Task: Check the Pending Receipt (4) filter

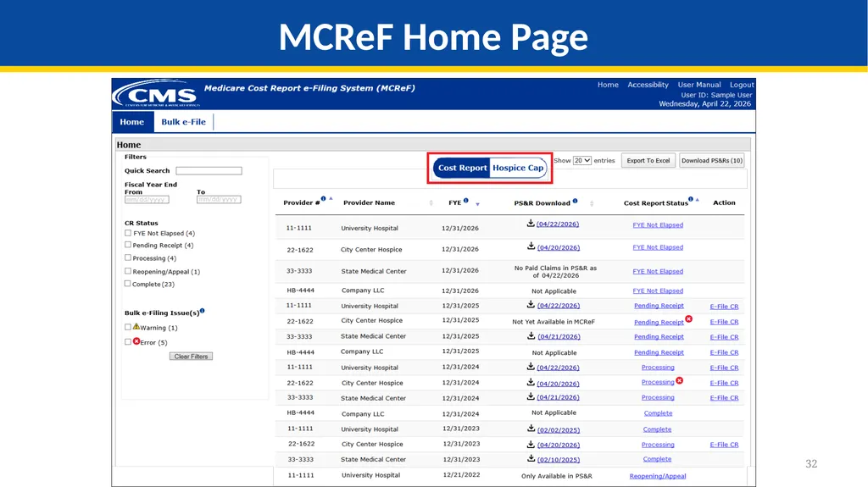Action: pos(128,245)
